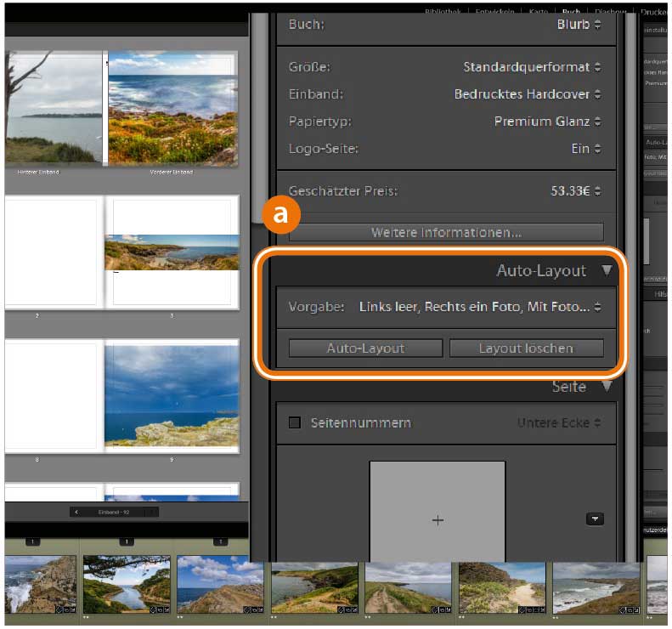672x629 pixels.
Task: Click the Papiertyp label
Action: (x=320, y=122)
